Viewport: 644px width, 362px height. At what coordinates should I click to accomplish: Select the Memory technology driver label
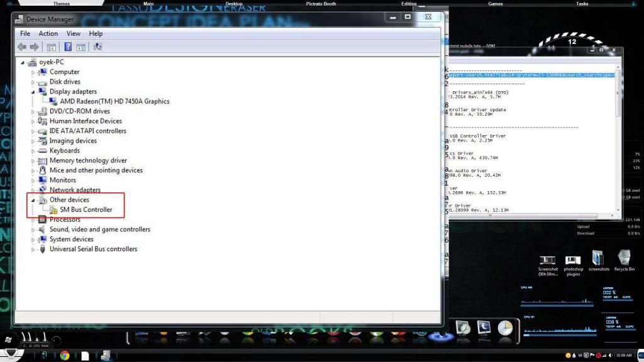click(88, 160)
